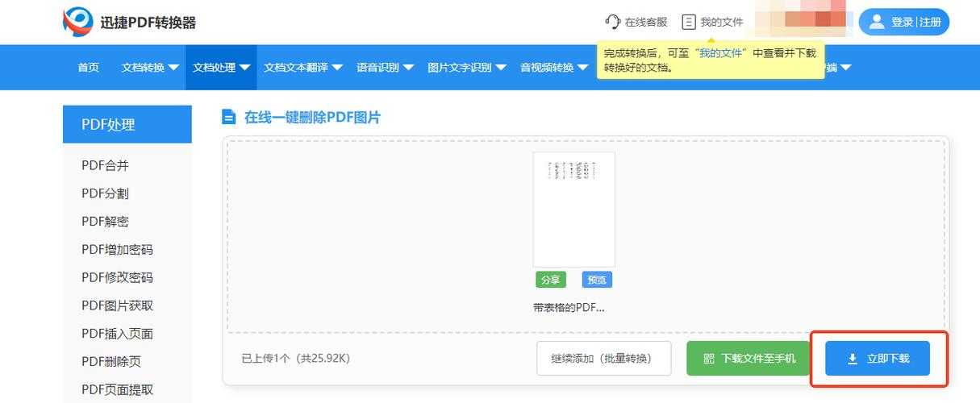Open PDF解密 in the sidebar
The height and width of the screenshot is (403, 980).
[x=105, y=222]
